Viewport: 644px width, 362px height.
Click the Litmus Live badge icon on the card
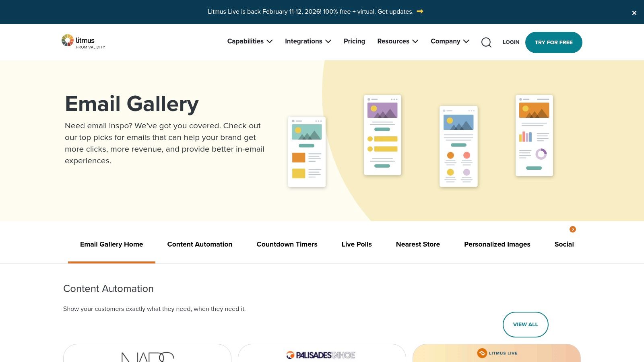pos(482,353)
